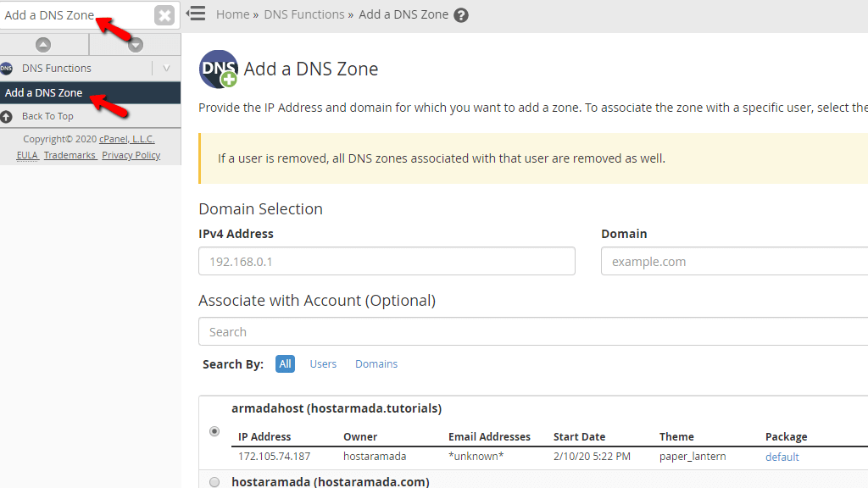Viewport: 868px width, 488px height.
Task: Select the hostaramada account radio button
Action: (x=214, y=482)
